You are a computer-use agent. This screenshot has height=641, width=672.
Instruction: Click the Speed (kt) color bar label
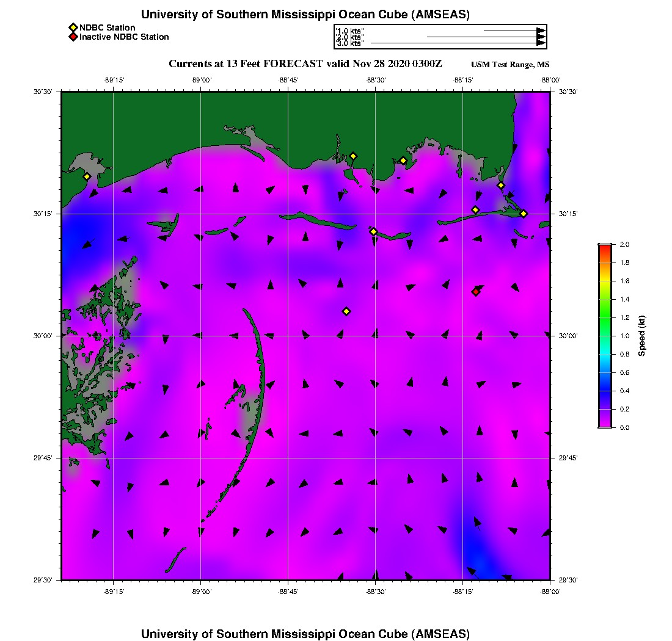[x=643, y=336]
